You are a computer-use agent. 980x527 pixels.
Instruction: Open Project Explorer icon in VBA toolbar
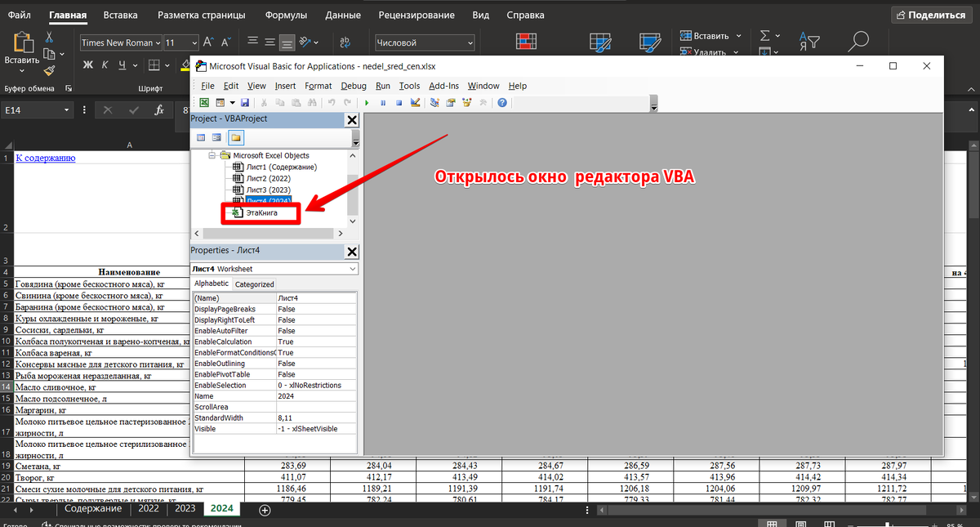click(435, 103)
